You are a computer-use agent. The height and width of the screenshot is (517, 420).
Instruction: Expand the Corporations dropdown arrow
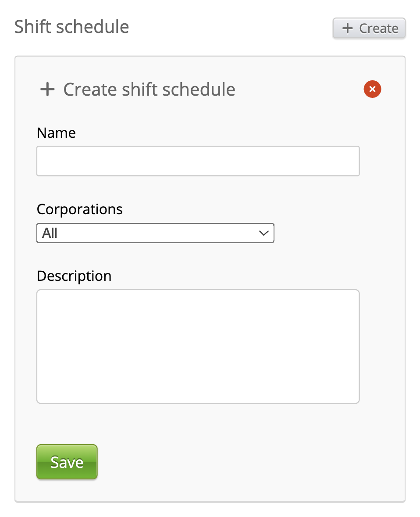[263, 233]
